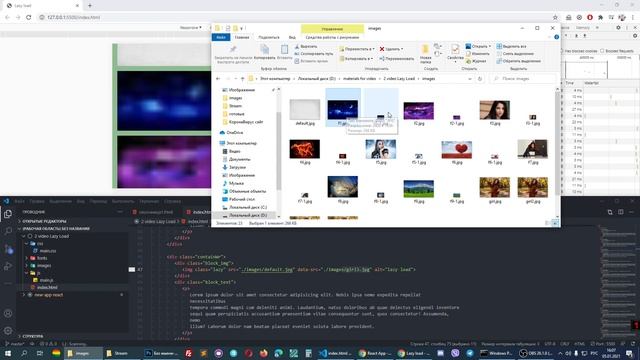The height and width of the screenshot is (360, 640).
Task: Reload the Chrome page
Action: click(29, 18)
